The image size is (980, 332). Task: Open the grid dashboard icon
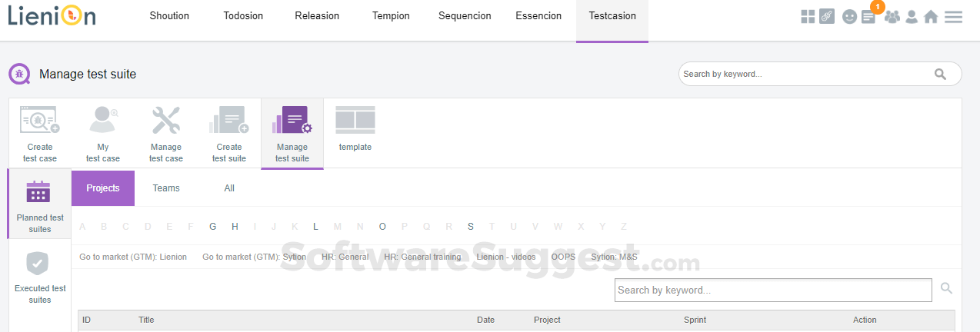point(808,16)
